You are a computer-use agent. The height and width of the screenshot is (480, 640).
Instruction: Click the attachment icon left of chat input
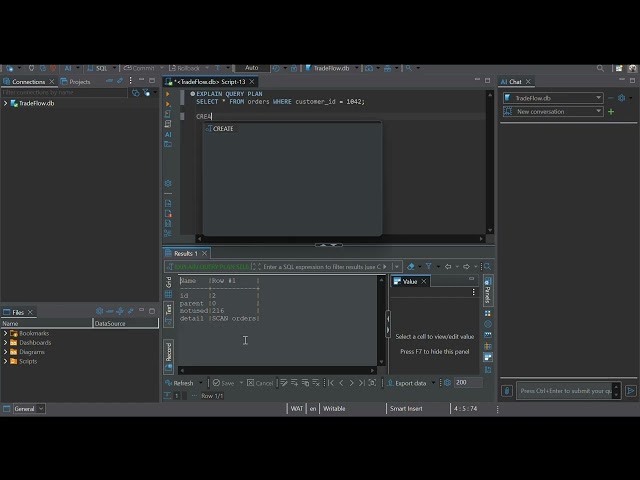(507, 391)
